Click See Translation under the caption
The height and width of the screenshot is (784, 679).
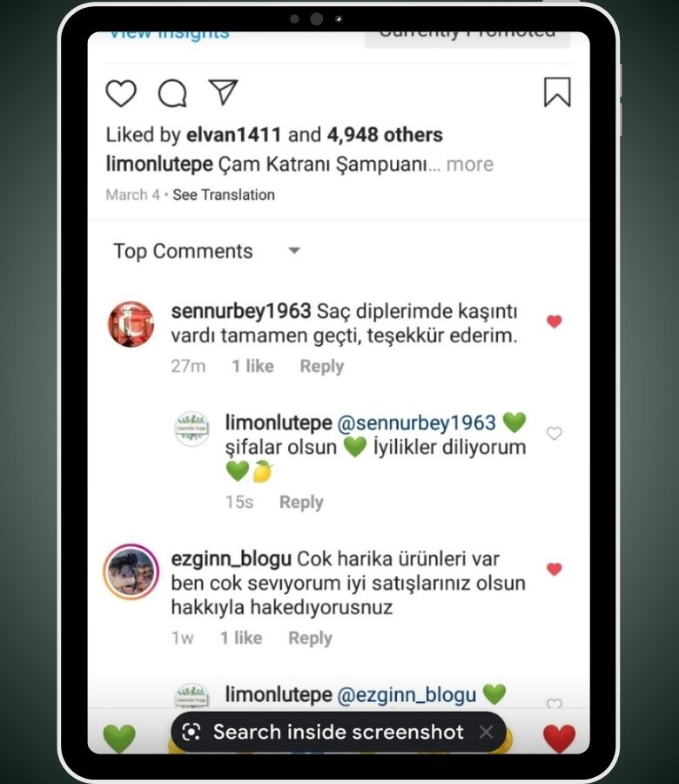click(224, 194)
